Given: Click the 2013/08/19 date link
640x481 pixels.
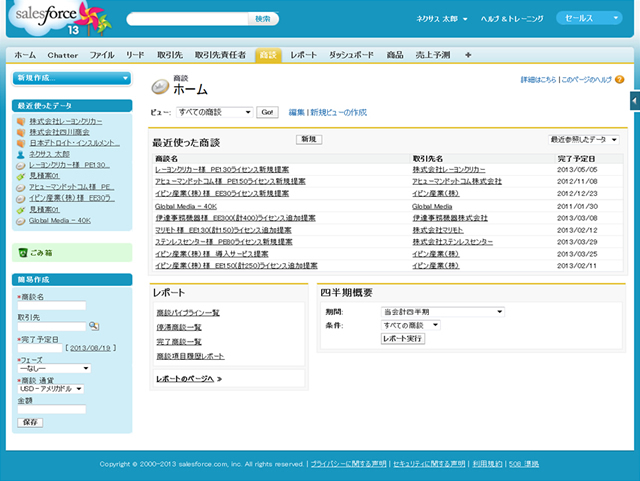Looking at the screenshot, I should point(90,348).
